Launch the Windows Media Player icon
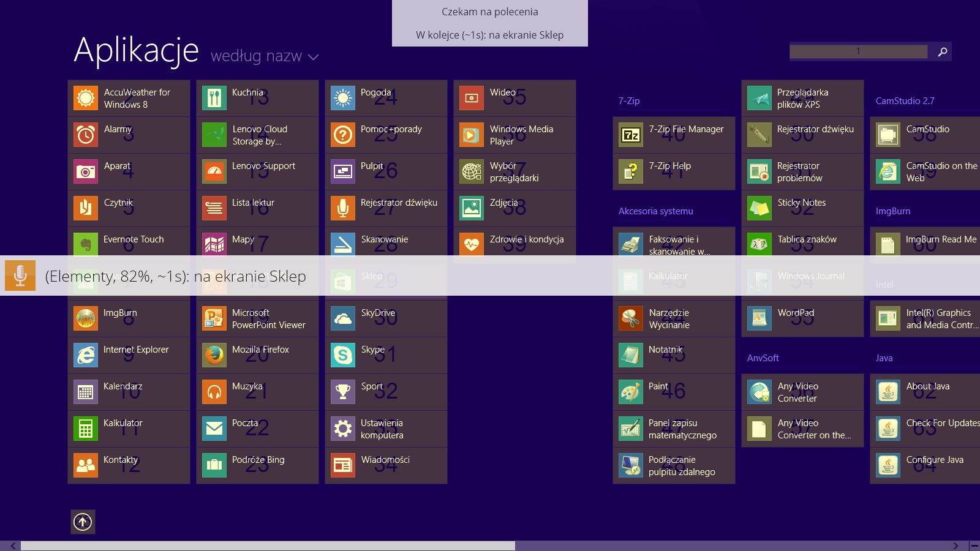 472,135
